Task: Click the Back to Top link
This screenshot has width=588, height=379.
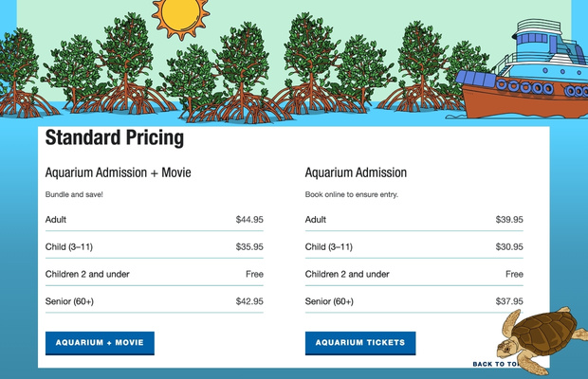Action: click(494, 364)
